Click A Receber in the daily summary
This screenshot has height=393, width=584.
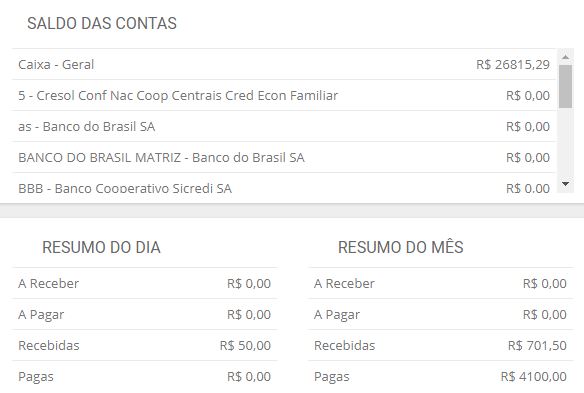point(145,283)
